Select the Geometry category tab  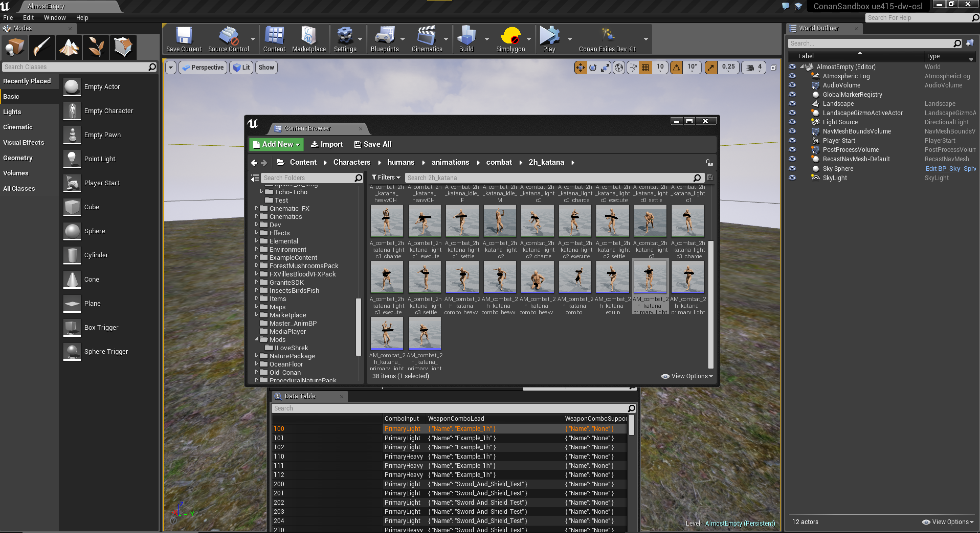(x=17, y=158)
